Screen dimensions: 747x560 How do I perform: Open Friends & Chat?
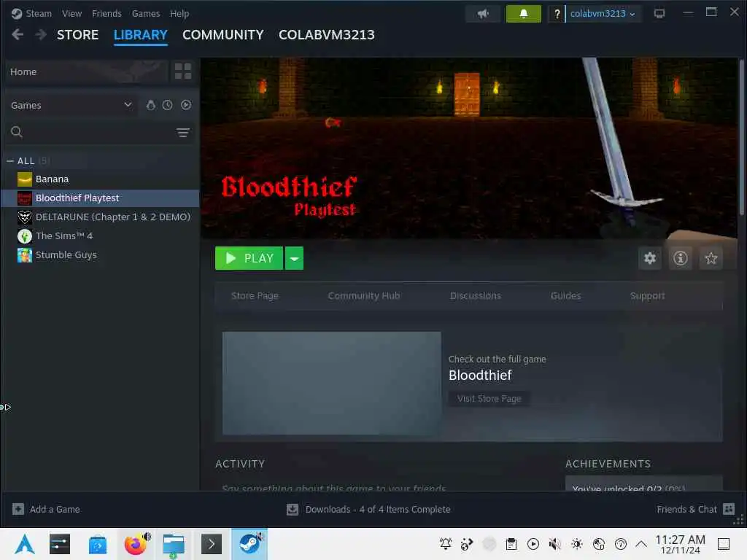[x=695, y=510]
